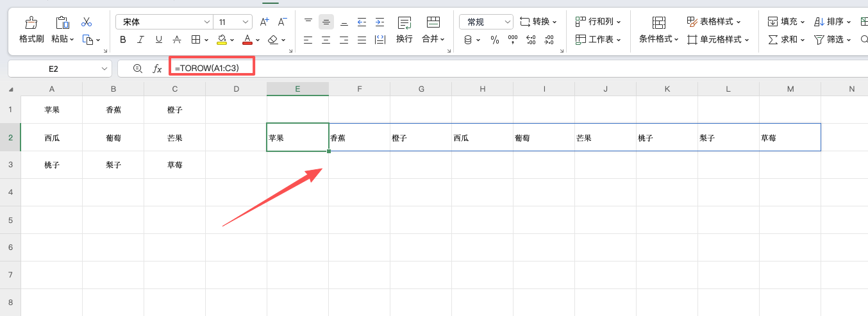Open number format box 常规
Viewport: 868px width, 316px height.
(x=486, y=22)
